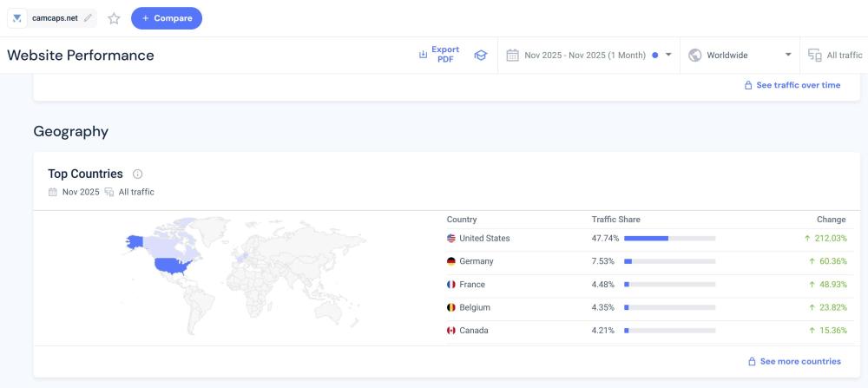Click the Top Countries info icon
This screenshot has width=868, height=388.
[x=138, y=174]
